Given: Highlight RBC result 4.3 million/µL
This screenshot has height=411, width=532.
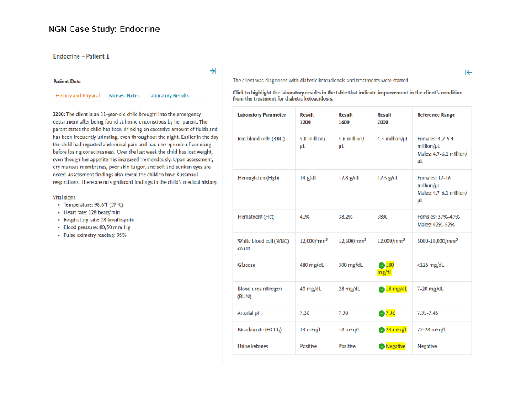Looking at the screenshot, I should click(392, 138).
